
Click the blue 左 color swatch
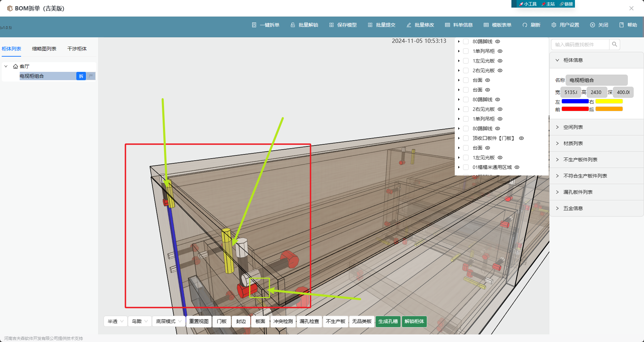[575, 102]
